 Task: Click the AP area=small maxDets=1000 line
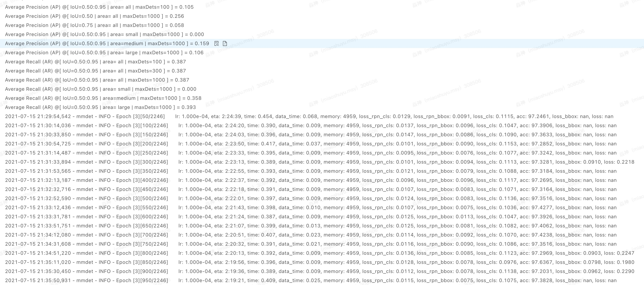(x=104, y=34)
